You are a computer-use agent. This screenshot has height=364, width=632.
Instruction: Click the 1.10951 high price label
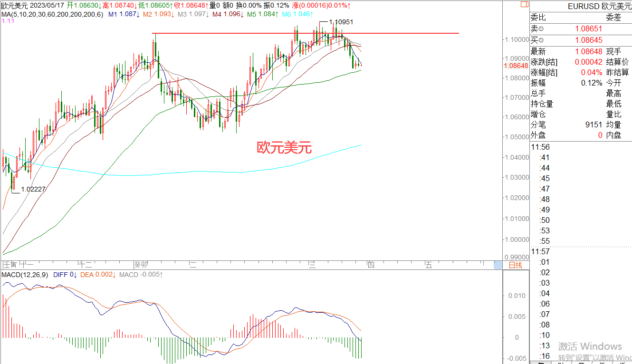[x=341, y=22]
